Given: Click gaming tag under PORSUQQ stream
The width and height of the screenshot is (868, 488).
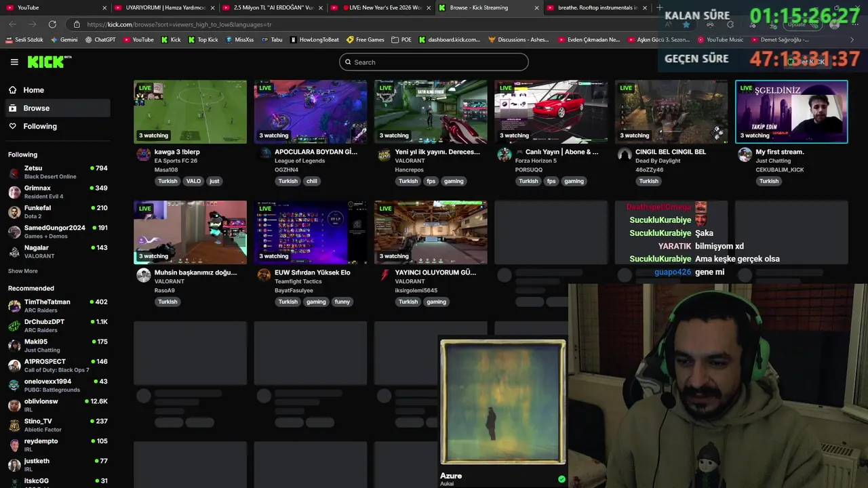Looking at the screenshot, I should click(x=574, y=181).
